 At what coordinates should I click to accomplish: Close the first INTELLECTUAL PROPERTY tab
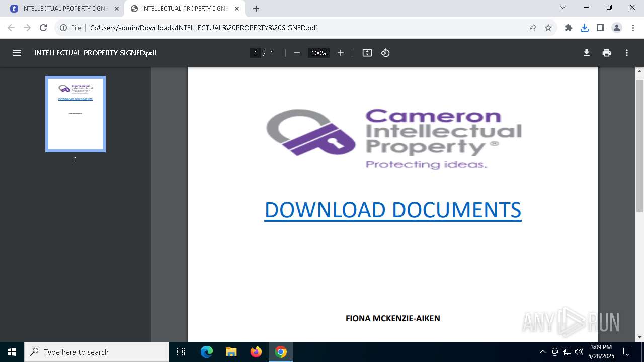pos(117,9)
